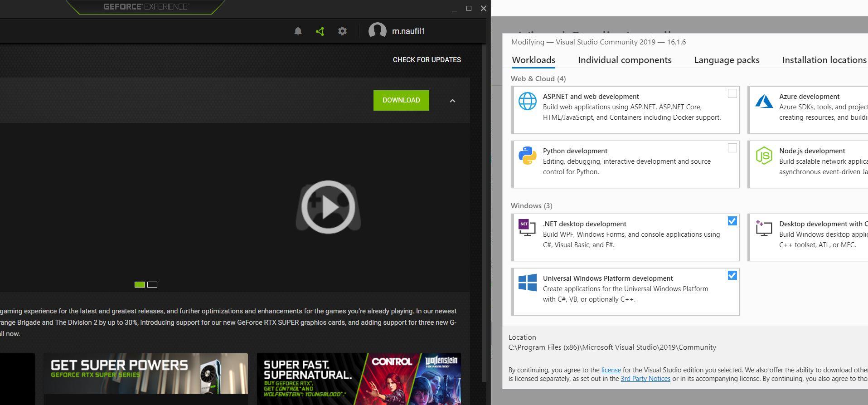Click the .NET desktop development icon
The image size is (868, 405).
coord(527,227)
